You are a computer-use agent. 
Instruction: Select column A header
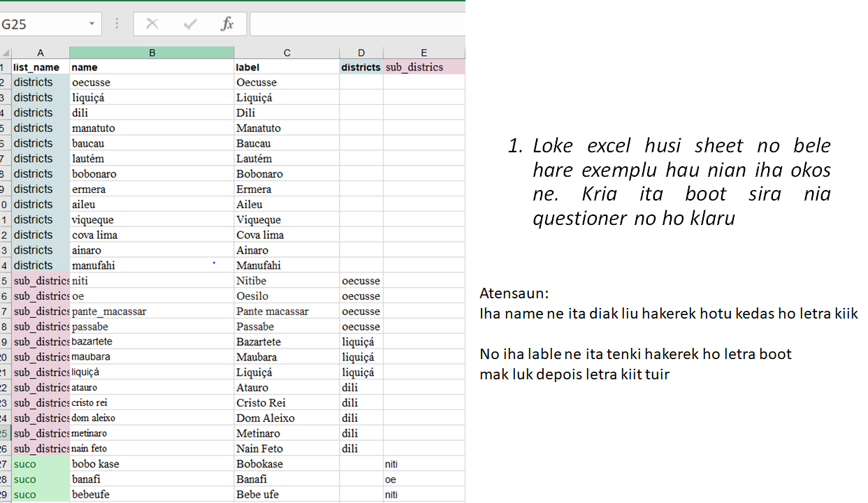click(41, 52)
